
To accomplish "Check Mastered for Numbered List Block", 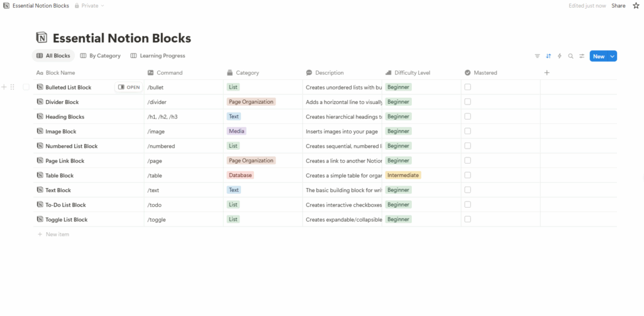I will tap(467, 146).
